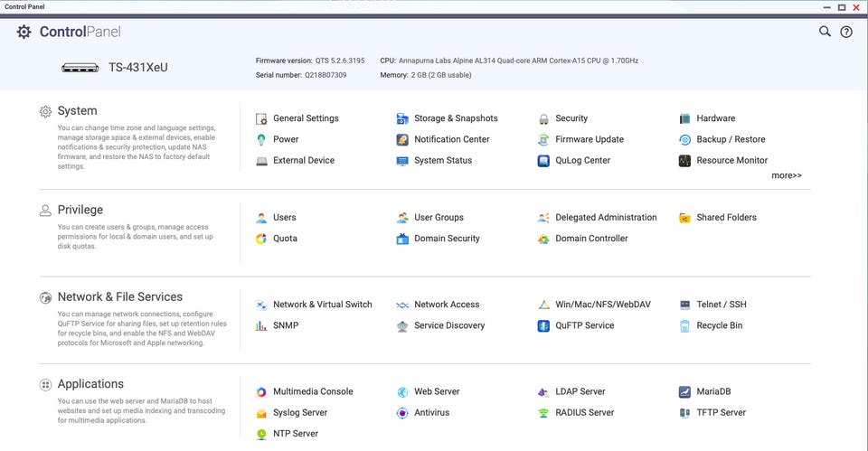Open the QuFTP Service icon

pos(543,326)
